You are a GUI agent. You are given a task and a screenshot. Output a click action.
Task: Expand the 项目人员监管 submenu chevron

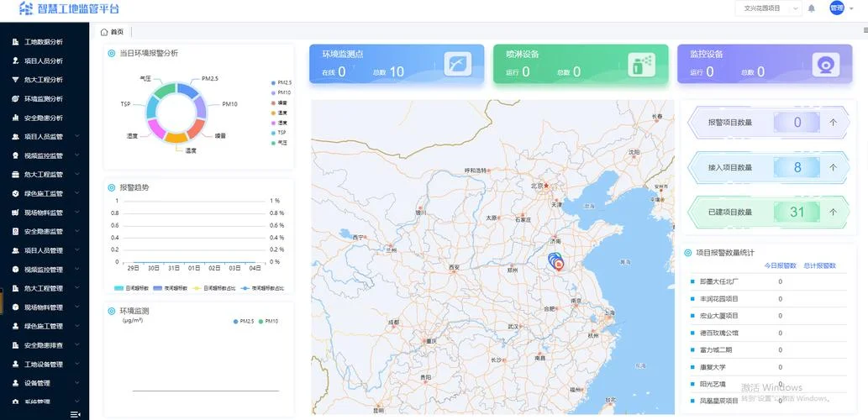tap(77, 136)
